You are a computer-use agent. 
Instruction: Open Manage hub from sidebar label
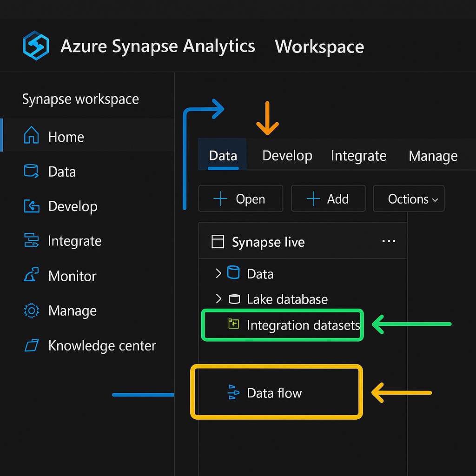[x=72, y=311]
